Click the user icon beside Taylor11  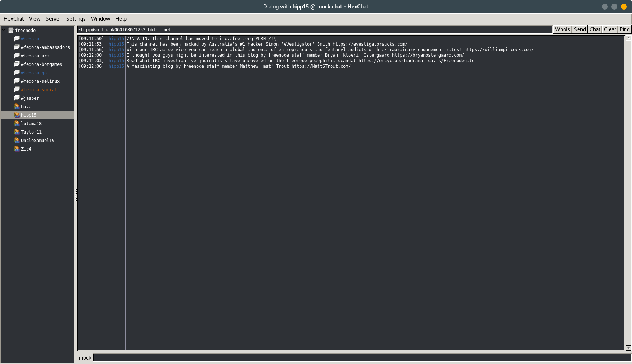point(17,132)
